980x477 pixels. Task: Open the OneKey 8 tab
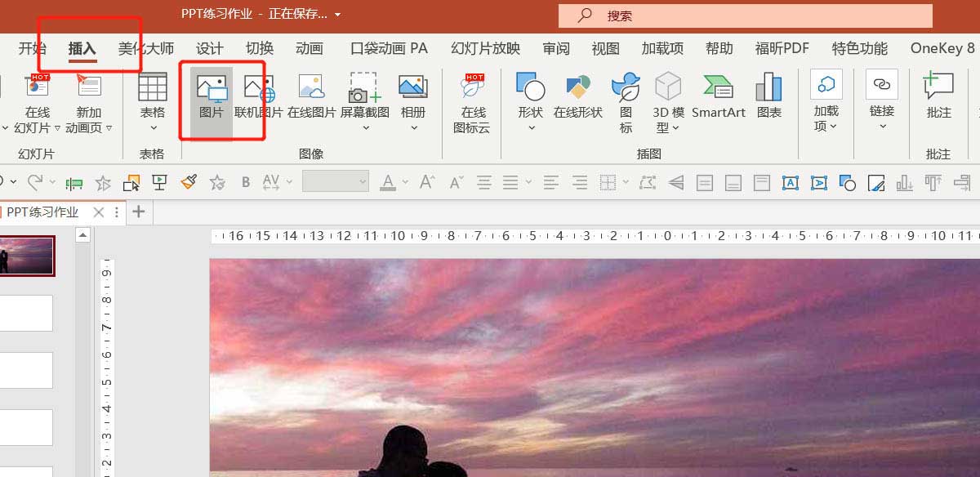[x=942, y=48]
